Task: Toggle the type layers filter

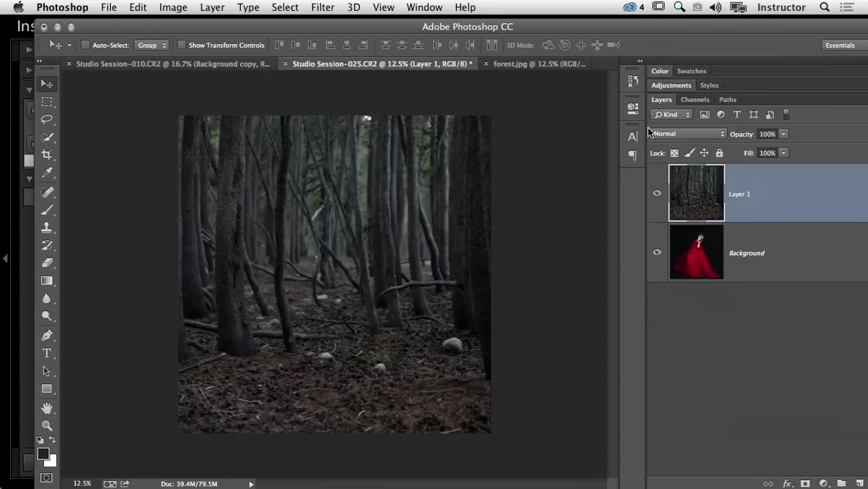Action: 737,114
